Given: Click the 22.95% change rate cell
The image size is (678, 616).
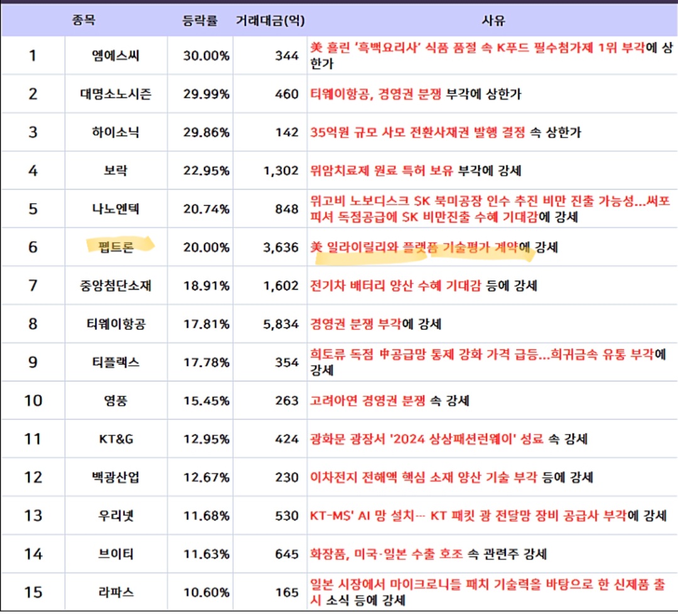Looking at the screenshot, I should [x=207, y=171].
